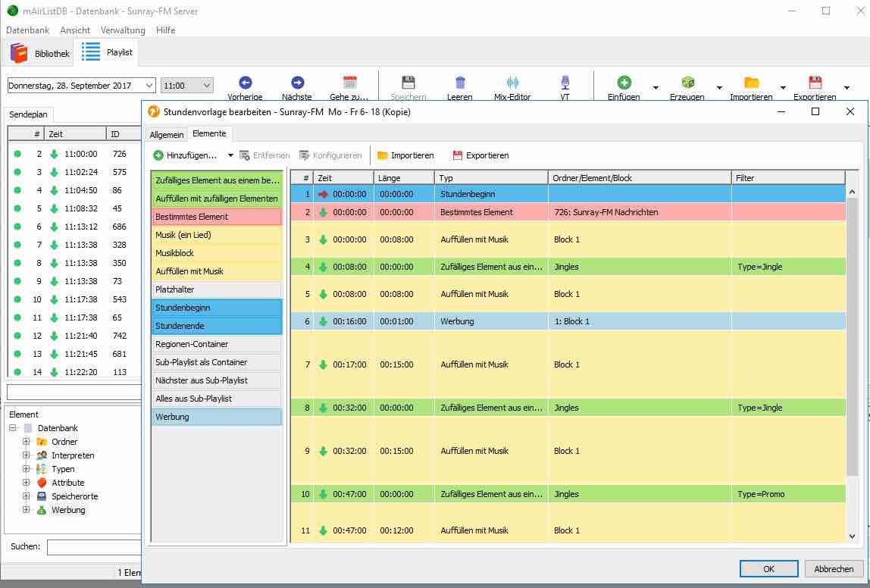Image resolution: width=870 pixels, height=588 pixels.
Task: Click the Erzeugen dice icon
Action: [x=687, y=83]
